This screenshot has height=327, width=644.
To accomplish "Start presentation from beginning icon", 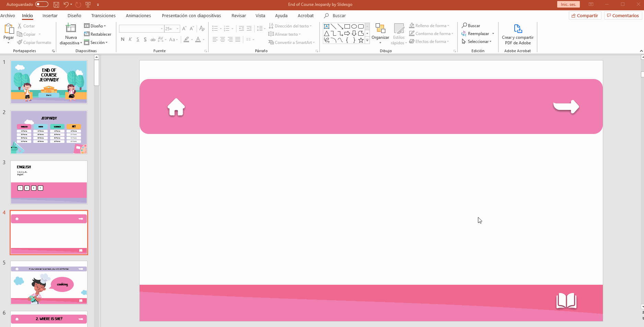I will 88,4.
